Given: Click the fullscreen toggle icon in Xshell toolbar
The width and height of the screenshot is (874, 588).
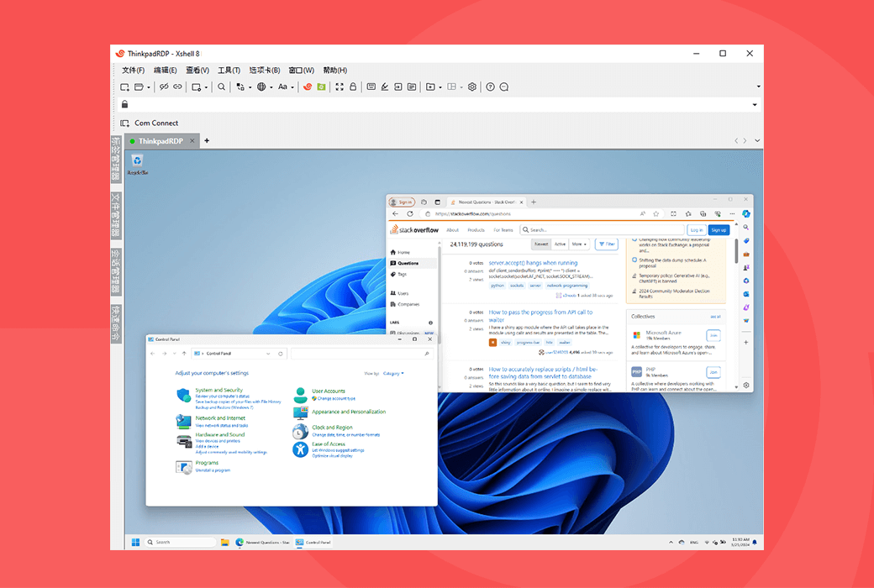Looking at the screenshot, I should pos(340,87).
